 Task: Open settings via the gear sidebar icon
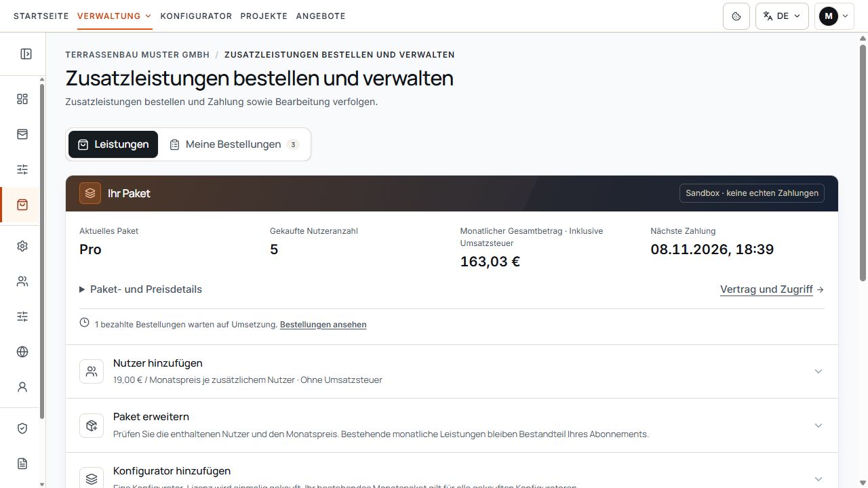click(22, 246)
